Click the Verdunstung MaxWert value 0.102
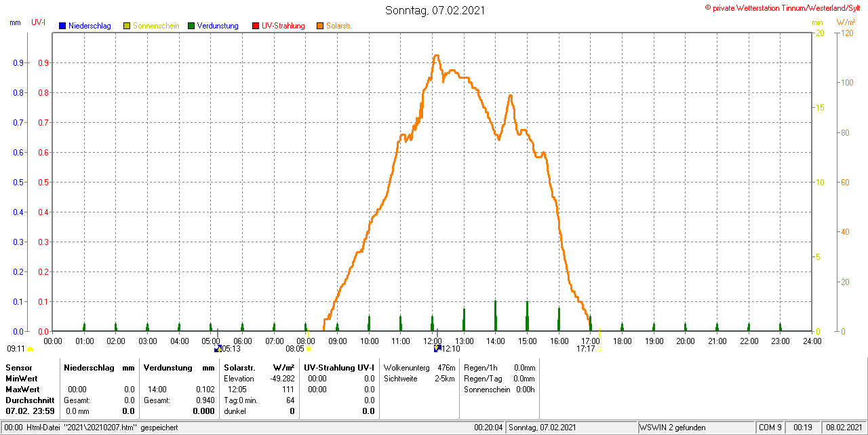 [x=205, y=390]
